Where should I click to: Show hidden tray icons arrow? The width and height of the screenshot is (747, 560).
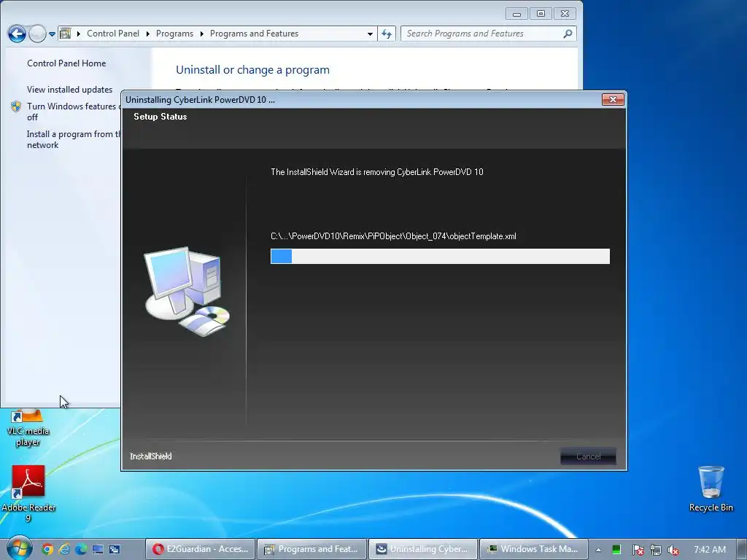click(x=598, y=550)
